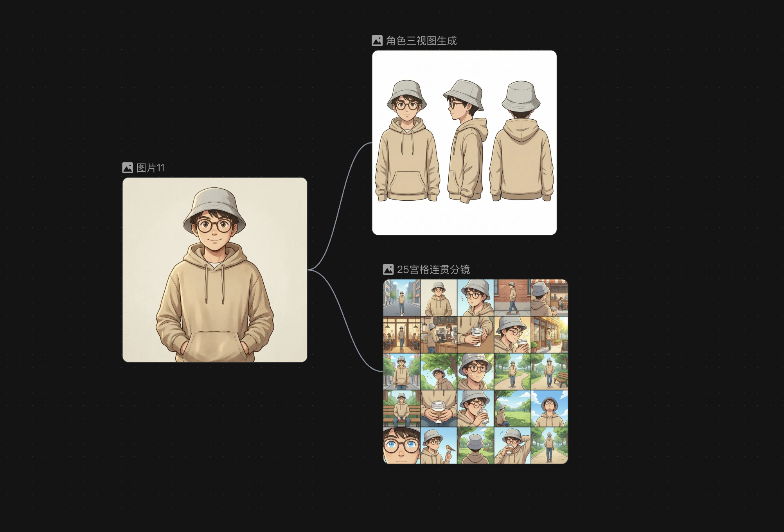Select the 角色三视图生成 node title
Image resolution: width=784 pixels, height=532 pixels.
421,41
